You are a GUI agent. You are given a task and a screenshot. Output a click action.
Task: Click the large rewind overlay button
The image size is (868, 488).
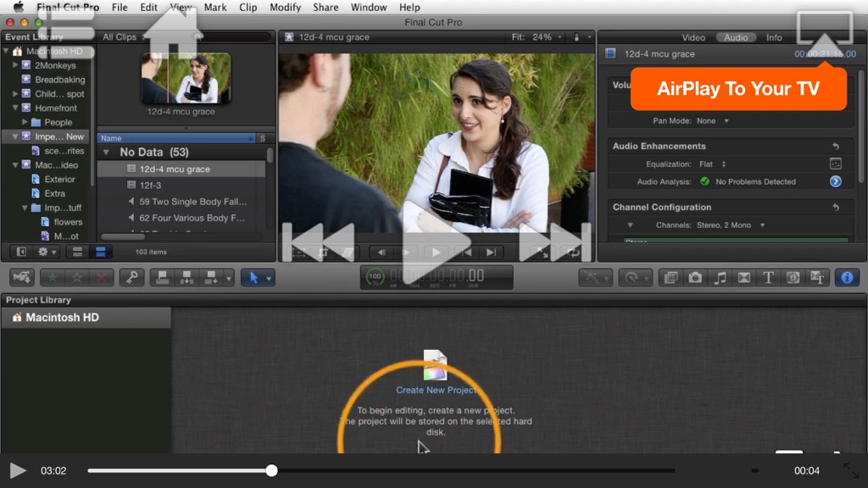[319, 241]
